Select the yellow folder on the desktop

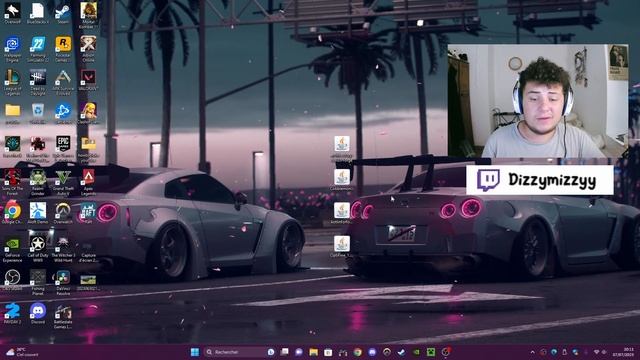coord(12,113)
